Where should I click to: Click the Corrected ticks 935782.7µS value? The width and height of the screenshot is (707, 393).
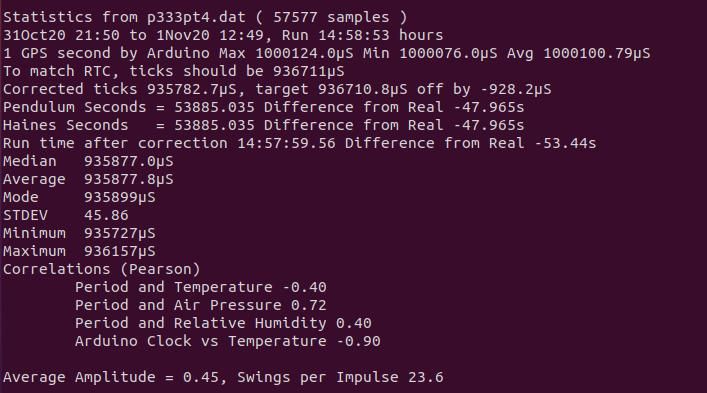192,89
